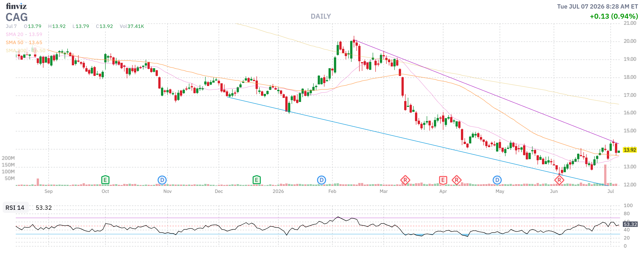
Task: Click the March red R rating marker
Action: point(405,180)
